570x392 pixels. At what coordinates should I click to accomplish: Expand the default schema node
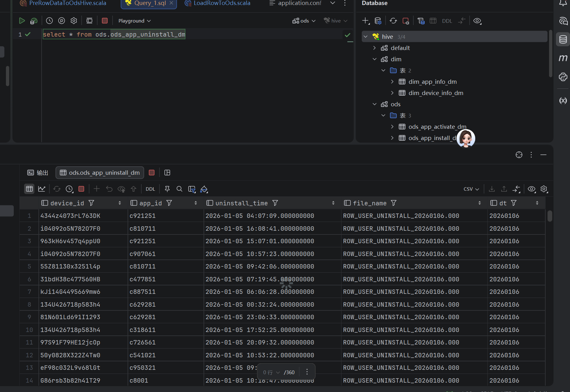pos(375,48)
